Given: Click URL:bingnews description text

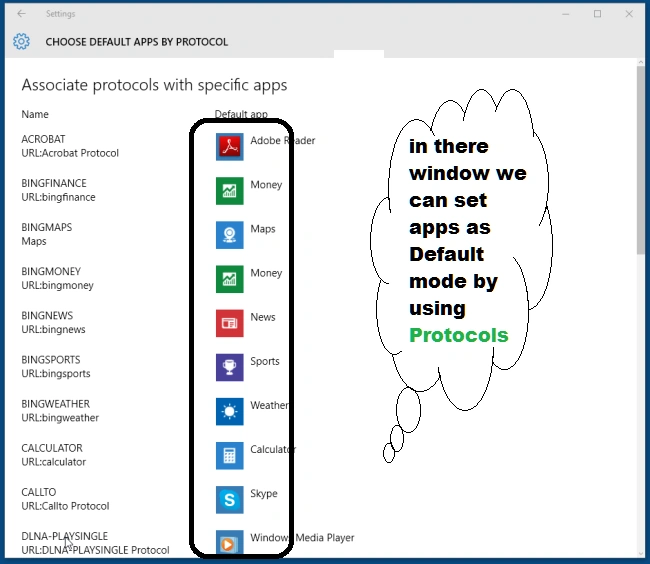Looking at the screenshot, I should click(53, 329).
